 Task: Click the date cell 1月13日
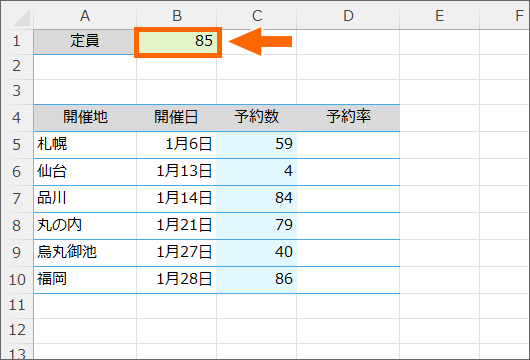(176, 172)
